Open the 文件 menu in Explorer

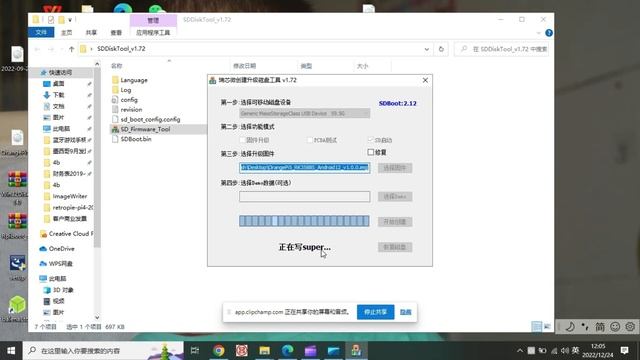41,33
